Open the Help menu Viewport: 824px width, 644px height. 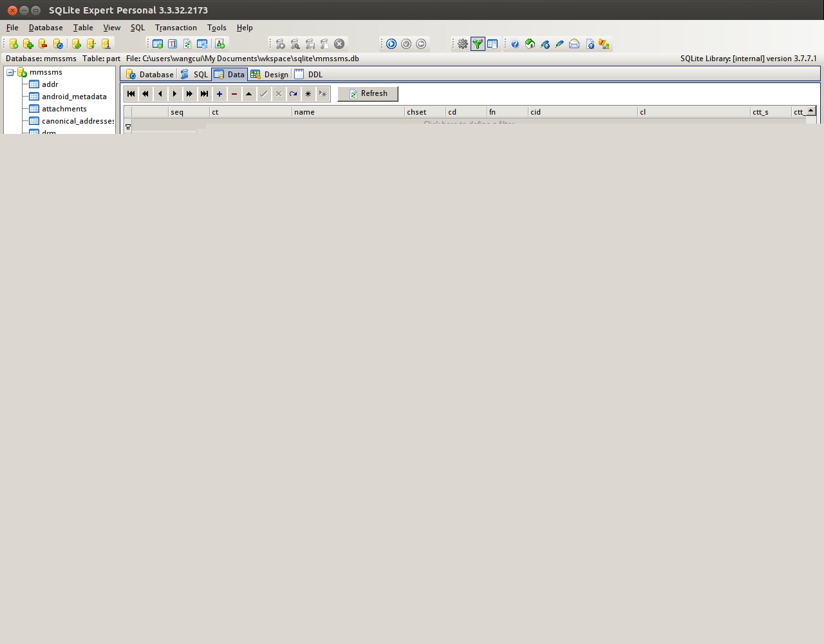click(245, 28)
